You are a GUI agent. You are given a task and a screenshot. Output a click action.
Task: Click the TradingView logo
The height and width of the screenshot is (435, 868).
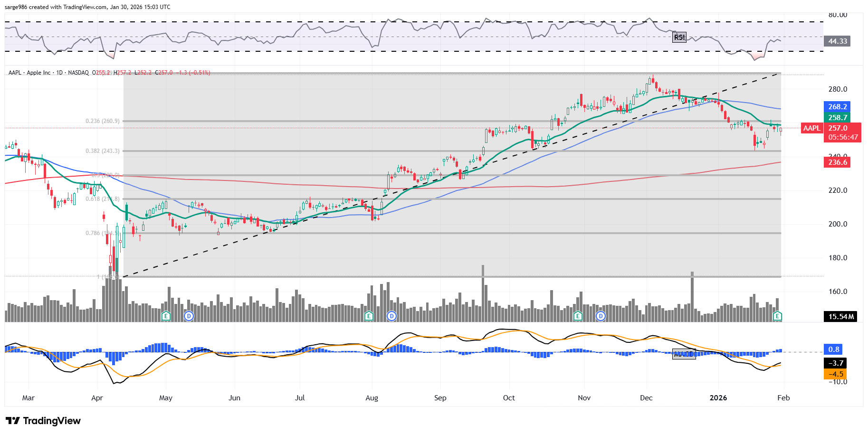click(x=43, y=421)
